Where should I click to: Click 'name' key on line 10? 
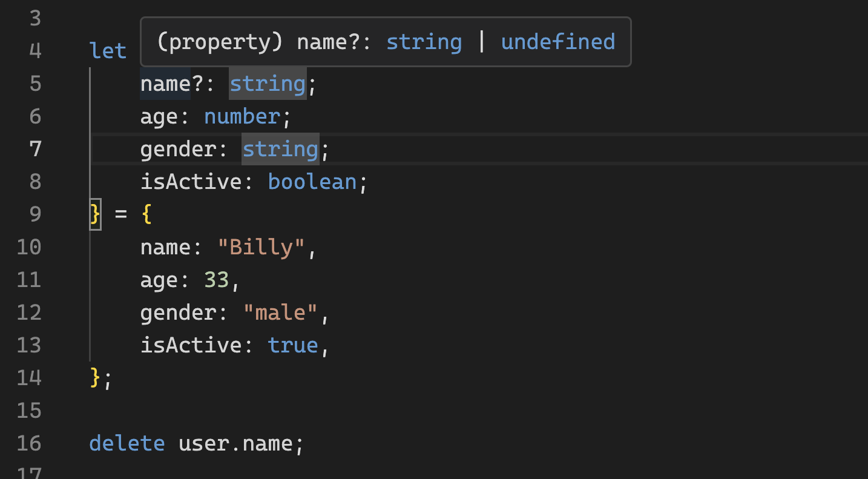pos(165,247)
